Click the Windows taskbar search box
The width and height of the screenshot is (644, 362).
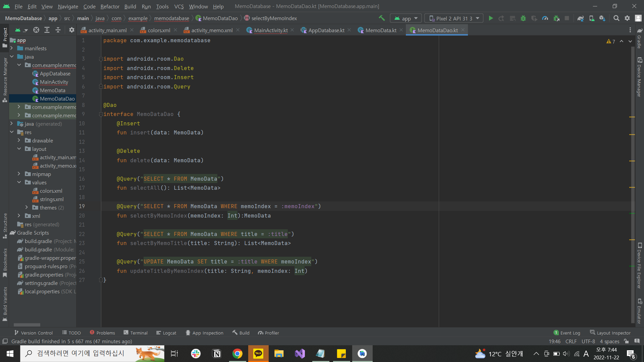(92, 354)
